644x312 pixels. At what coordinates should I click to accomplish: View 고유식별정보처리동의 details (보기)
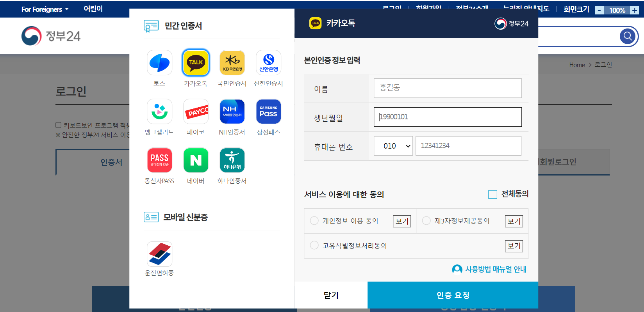(514, 246)
